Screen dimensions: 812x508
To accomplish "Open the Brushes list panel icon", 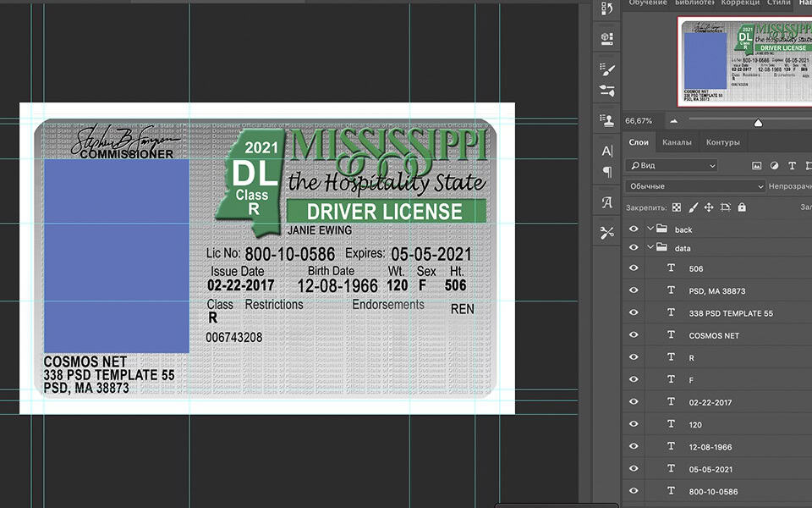I will (607, 69).
